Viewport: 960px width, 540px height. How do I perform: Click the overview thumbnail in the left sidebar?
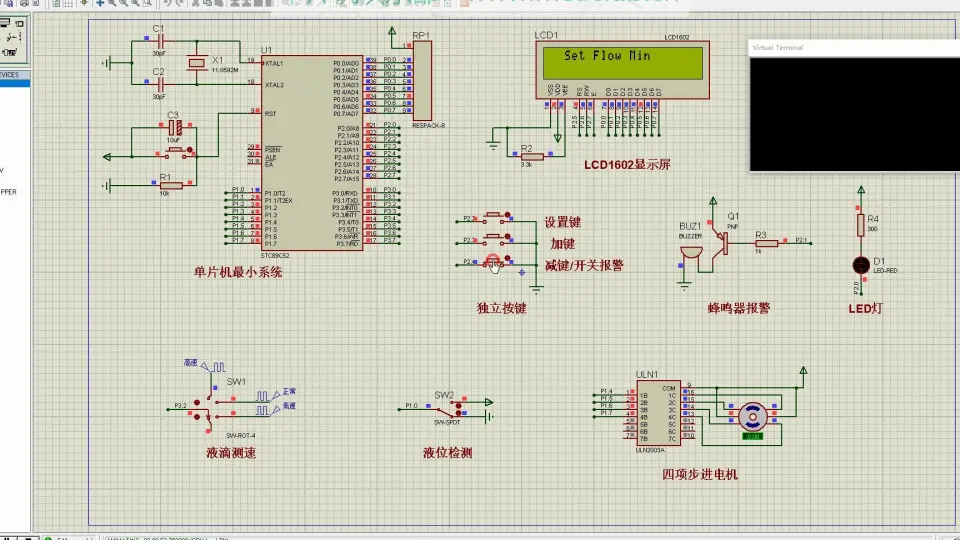13,39
